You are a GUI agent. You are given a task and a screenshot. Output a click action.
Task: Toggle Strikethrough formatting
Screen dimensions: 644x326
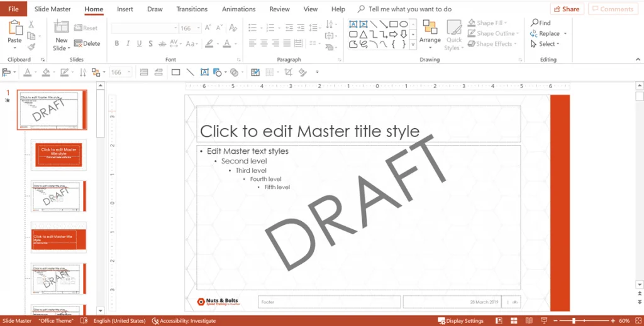tap(162, 43)
